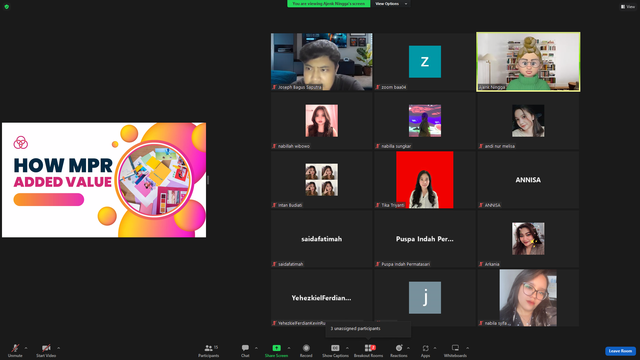Click andi nur melisa's profile picture
The image size is (640, 360).
coord(528,121)
